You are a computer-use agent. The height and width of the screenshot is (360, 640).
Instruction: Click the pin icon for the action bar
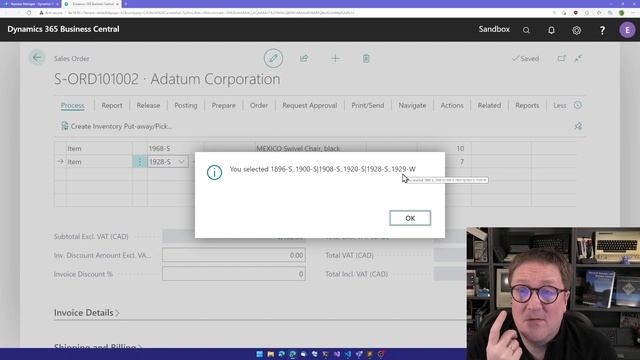pyautogui.click(x=578, y=126)
